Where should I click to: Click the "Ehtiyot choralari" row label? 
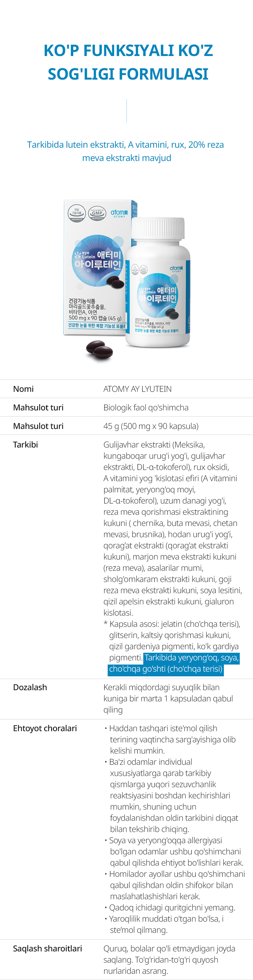(45, 729)
